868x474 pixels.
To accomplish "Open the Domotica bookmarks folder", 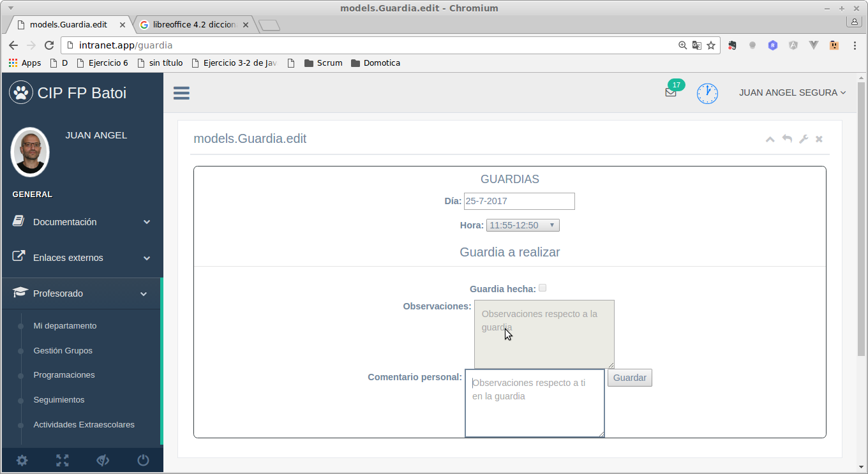I will coord(376,63).
